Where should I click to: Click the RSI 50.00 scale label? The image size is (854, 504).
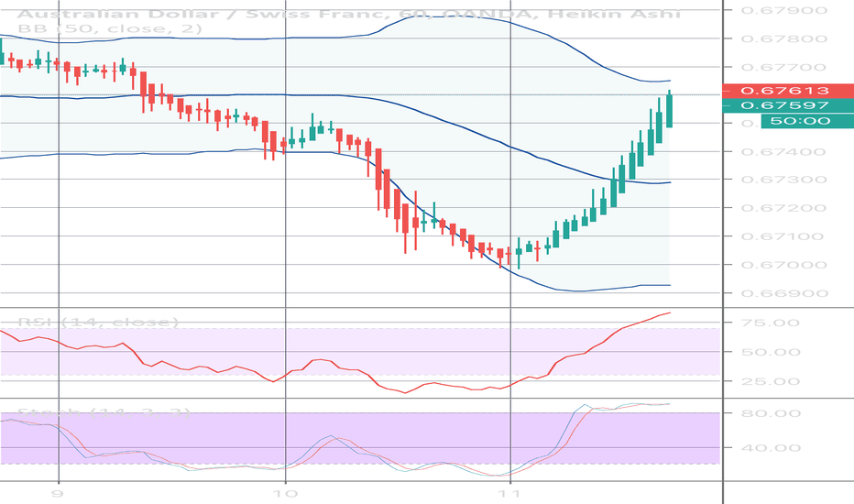tap(770, 352)
